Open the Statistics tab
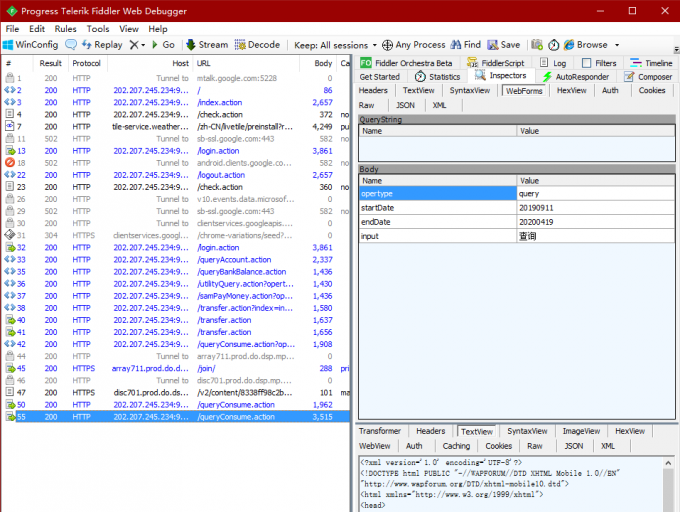This screenshot has width=680, height=512. [x=437, y=77]
